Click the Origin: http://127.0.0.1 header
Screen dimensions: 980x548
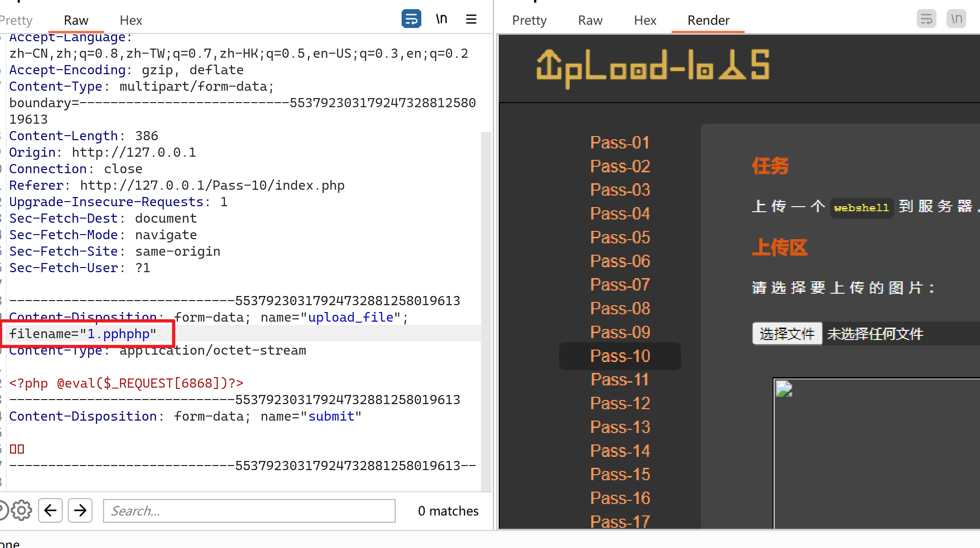[x=103, y=152]
